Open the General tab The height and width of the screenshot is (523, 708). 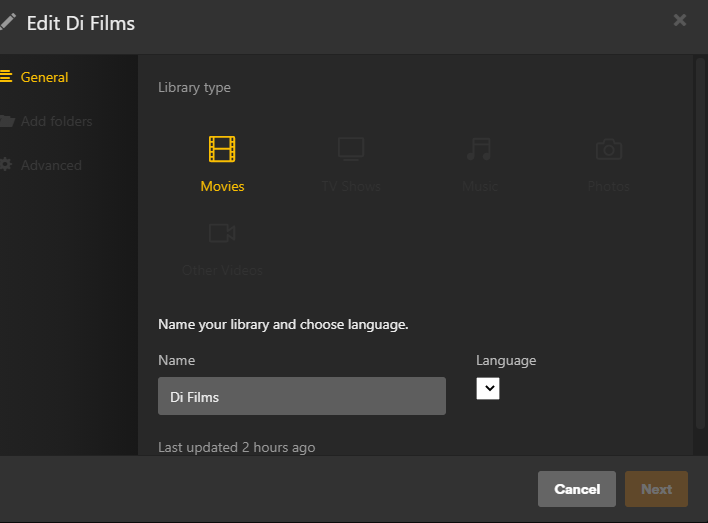pos(44,77)
